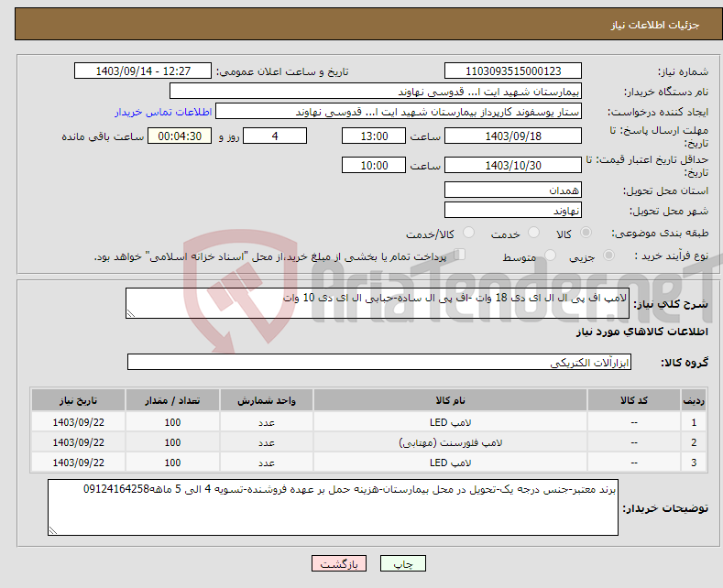Viewport: 723px width, 588px height.
Task: Click the announcement date field 1403/09/14 - 12:27
Action: coord(143,71)
